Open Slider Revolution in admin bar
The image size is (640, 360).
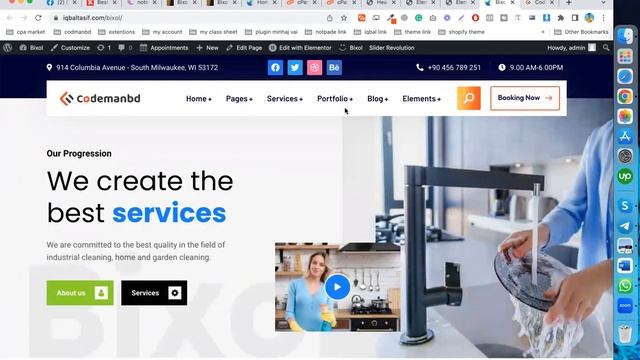[392, 48]
